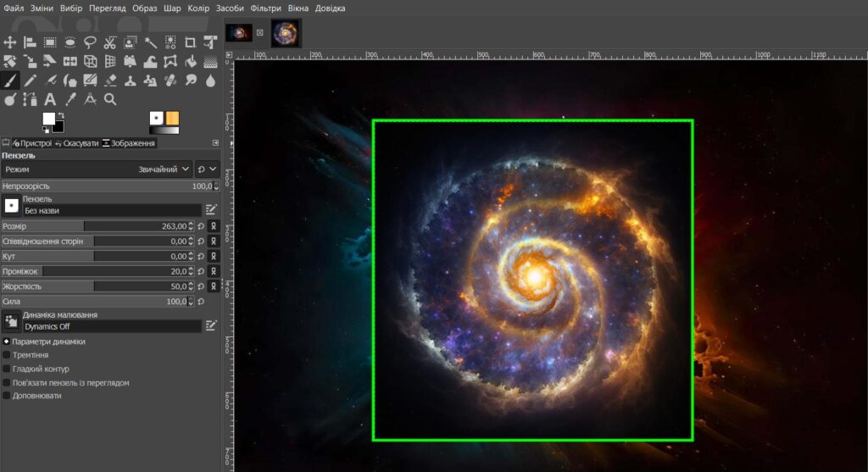Switch to the Пристрої tab
Viewport: 868px width, 472px height.
pyautogui.click(x=31, y=142)
